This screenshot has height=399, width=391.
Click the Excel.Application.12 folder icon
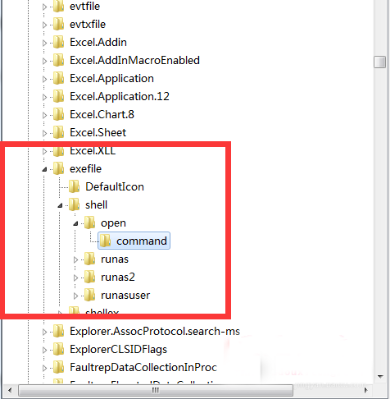tap(59, 96)
